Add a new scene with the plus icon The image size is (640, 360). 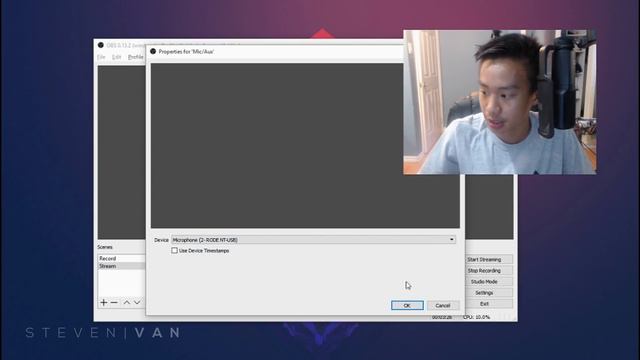point(104,302)
